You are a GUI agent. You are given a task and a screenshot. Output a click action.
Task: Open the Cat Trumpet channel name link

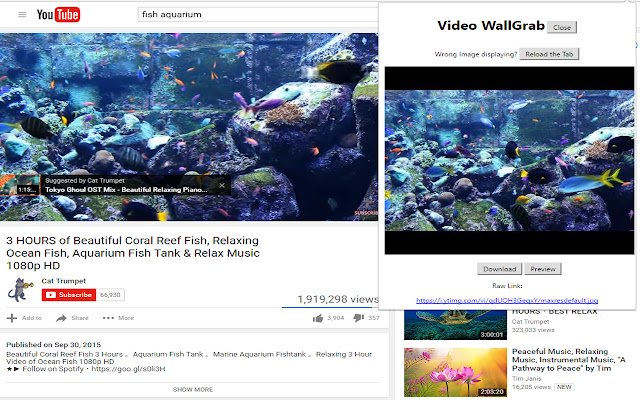(x=64, y=281)
